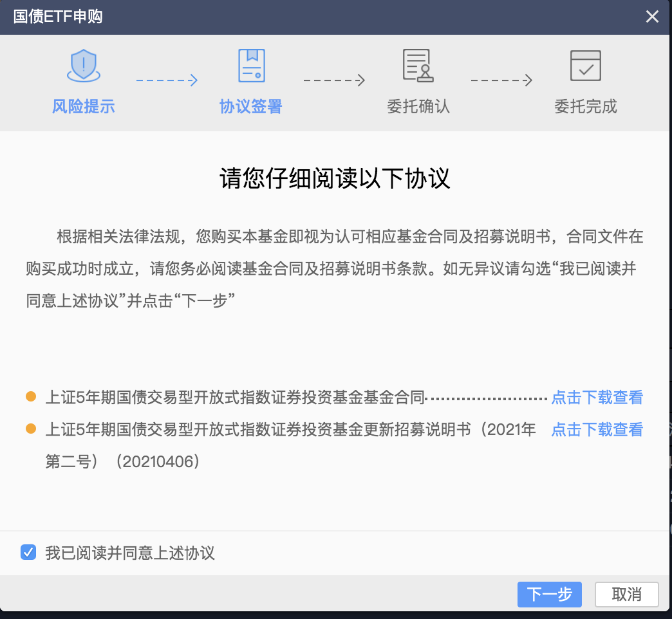Uncheck the 我已阅读并同意上述协议 checkbox
This screenshot has width=672, height=619.
click(28, 552)
